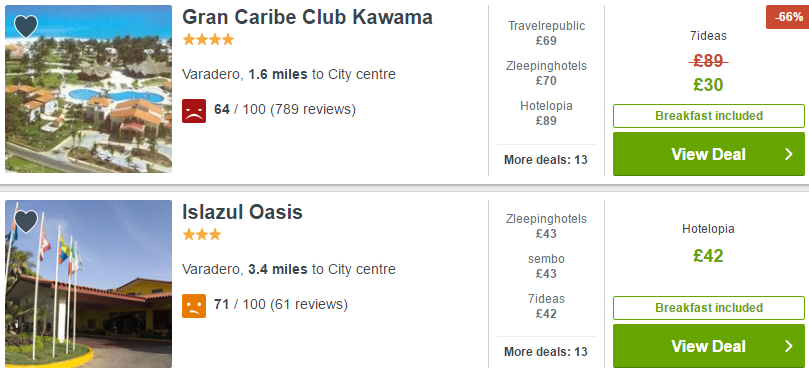Click Breakfast included tag under the £30 price
The height and width of the screenshot is (373, 809).
[x=708, y=116]
